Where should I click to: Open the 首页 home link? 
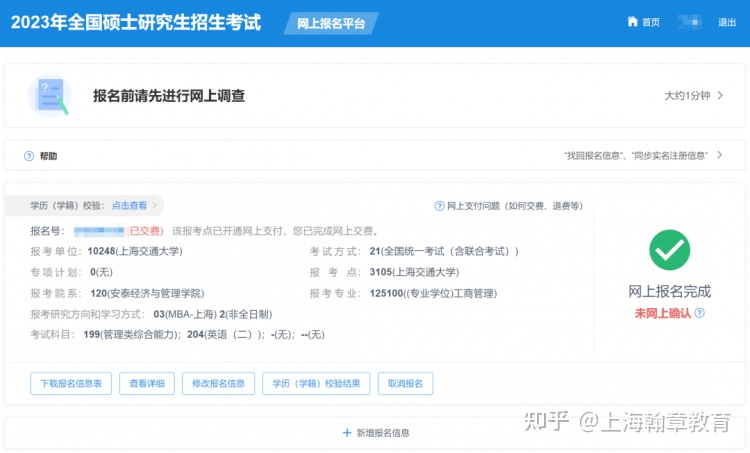click(x=651, y=22)
